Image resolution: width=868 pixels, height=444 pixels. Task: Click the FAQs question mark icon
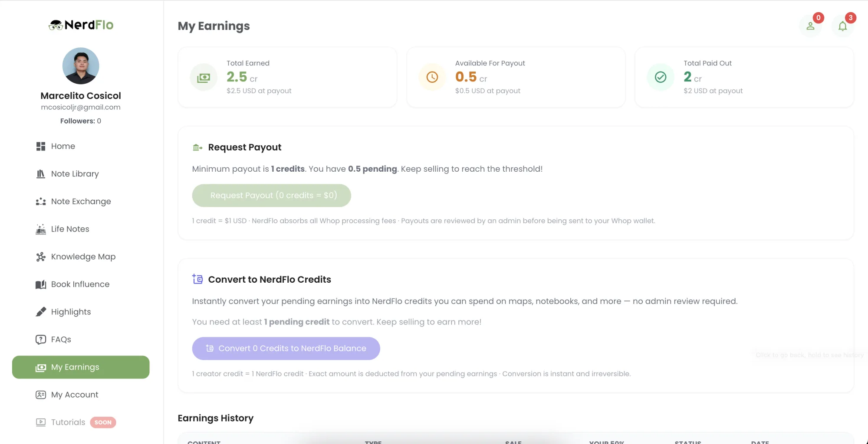point(41,340)
